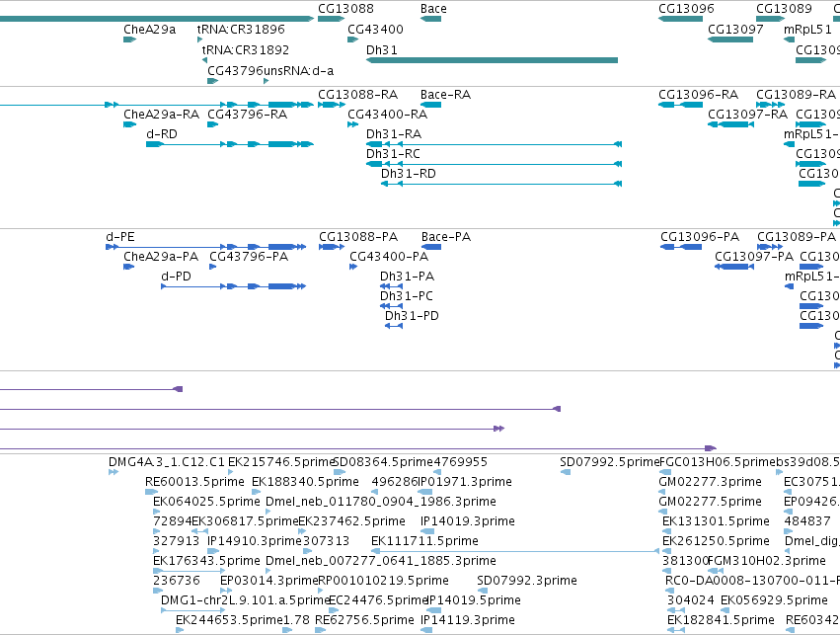Click the d-PE protein label
This screenshot has height=635, width=840.
[120, 237]
